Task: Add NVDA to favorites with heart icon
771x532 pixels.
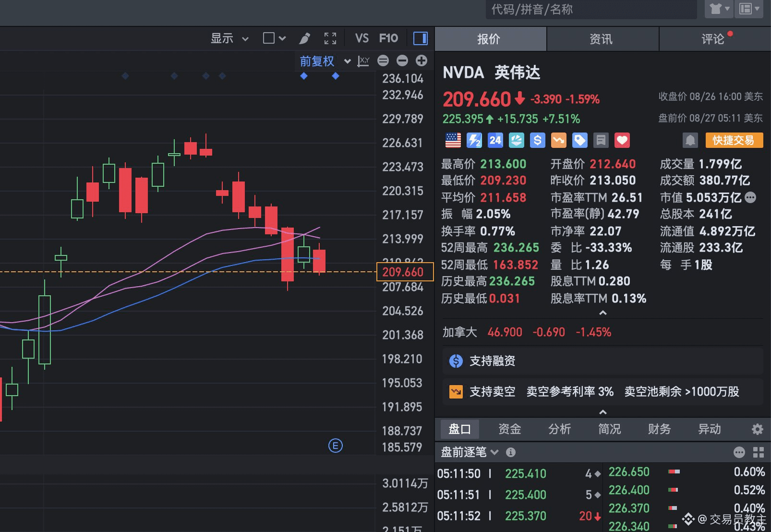Action: pyautogui.click(x=622, y=140)
